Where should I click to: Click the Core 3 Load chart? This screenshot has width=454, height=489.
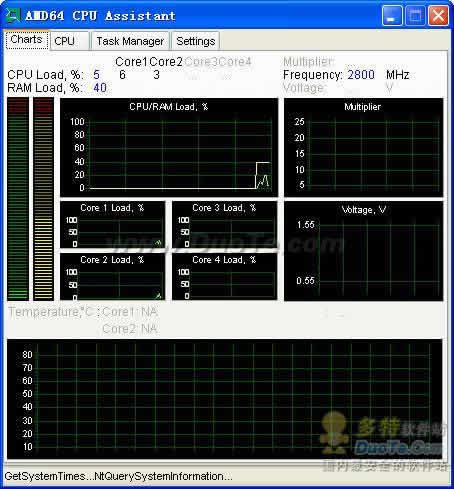225,225
